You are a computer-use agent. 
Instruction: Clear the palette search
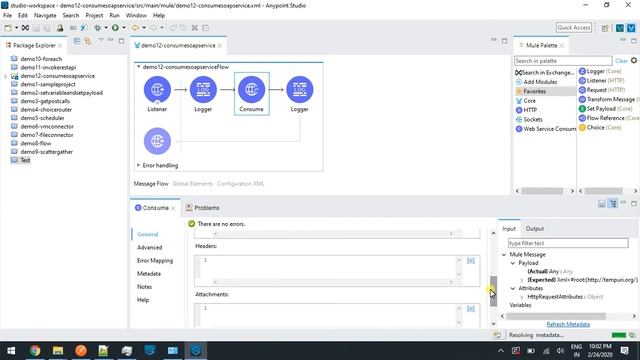[x=621, y=61]
